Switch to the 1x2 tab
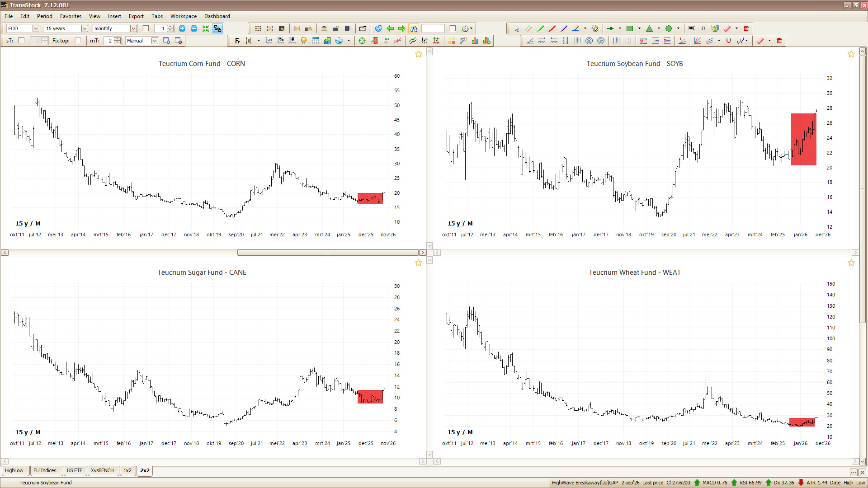This screenshot has width=868, height=488. [127, 470]
